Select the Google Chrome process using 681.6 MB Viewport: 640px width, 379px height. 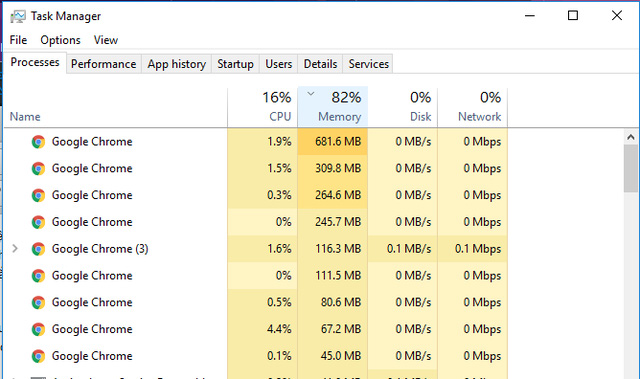256,142
